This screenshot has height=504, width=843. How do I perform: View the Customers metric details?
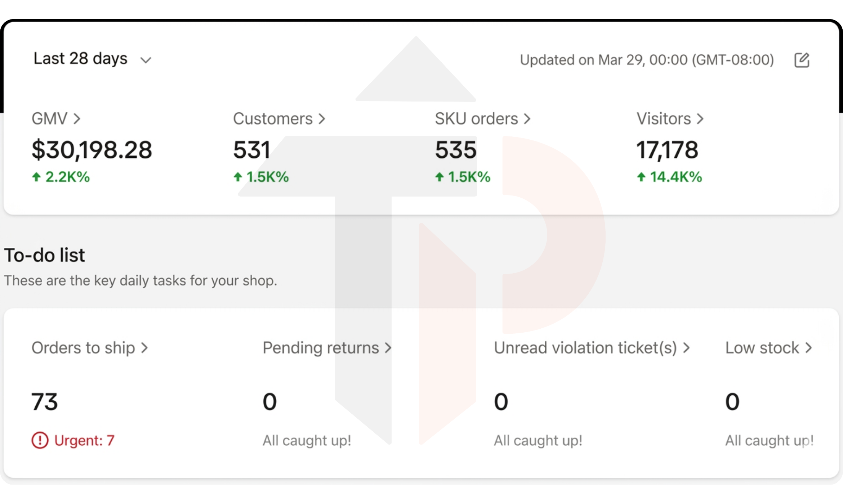pyautogui.click(x=273, y=119)
